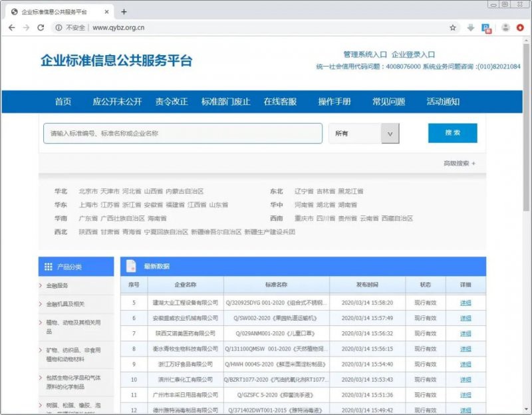532x415 pixels.
Task: Filter by 重庆市 region
Action: [x=304, y=219]
